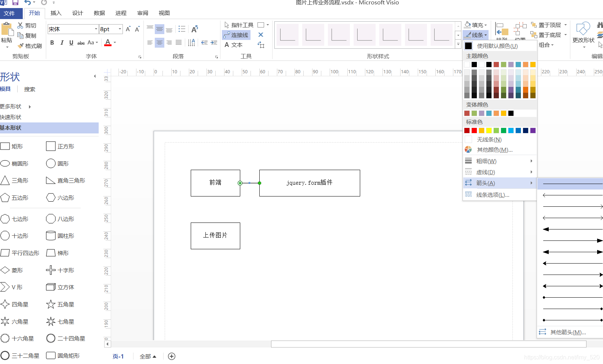The width and height of the screenshot is (603, 364).
Task: Click the connection point X icon
Action: 261,35
